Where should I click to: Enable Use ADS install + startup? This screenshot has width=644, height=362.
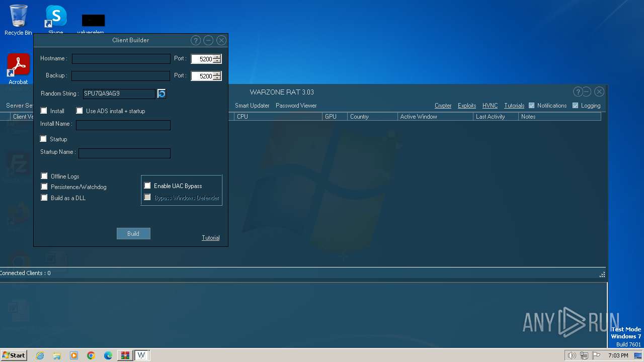pos(79,111)
